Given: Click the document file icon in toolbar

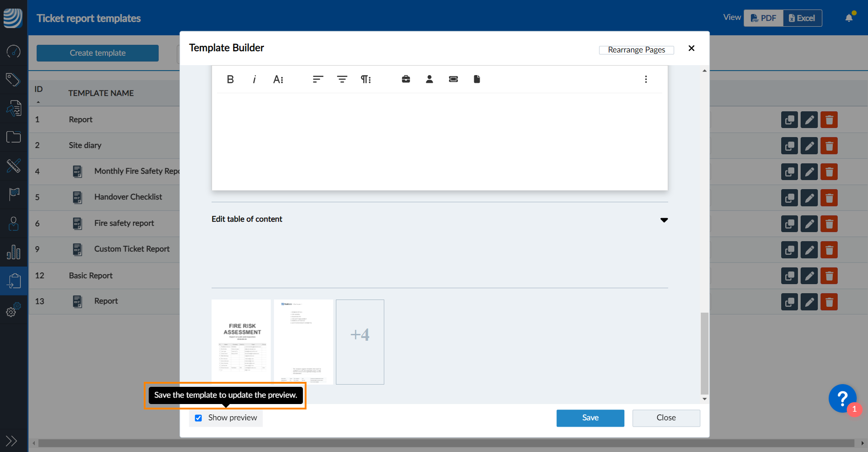Looking at the screenshot, I should [x=476, y=80].
